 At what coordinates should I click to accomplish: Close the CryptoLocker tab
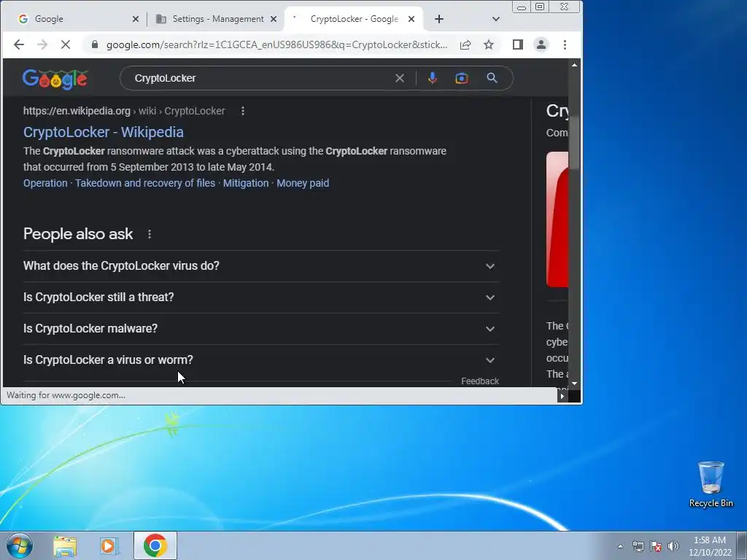(x=411, y=19)
